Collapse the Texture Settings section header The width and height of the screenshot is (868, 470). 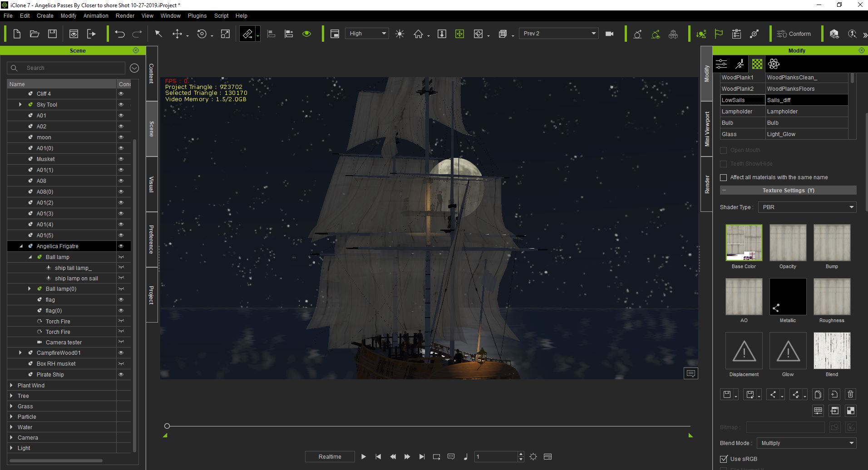(788, 191)
